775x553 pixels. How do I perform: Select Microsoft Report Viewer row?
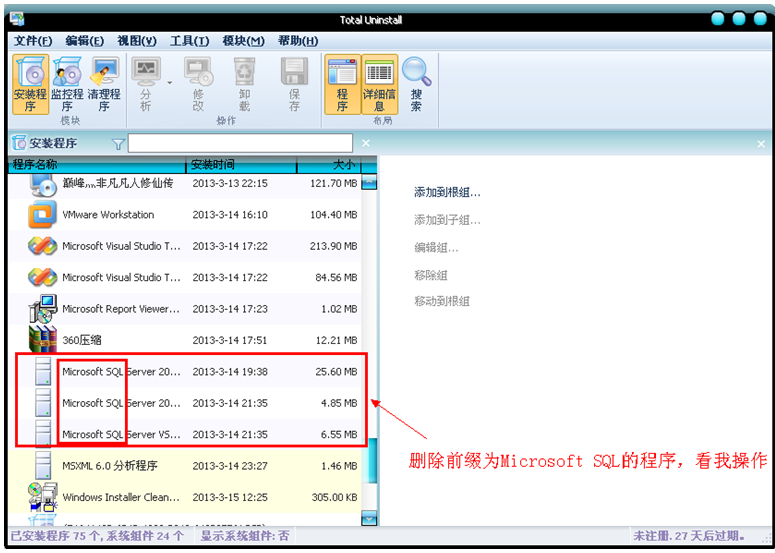[185, 309]
